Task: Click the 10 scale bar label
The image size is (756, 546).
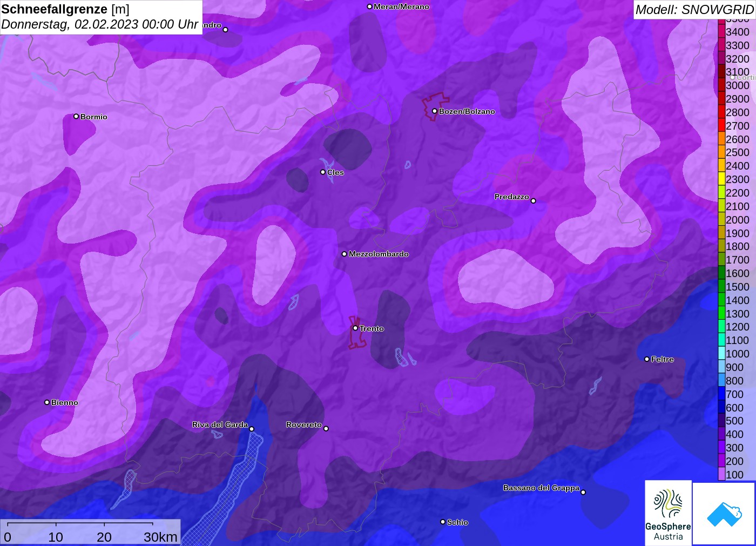Action: tap(56, 537)
